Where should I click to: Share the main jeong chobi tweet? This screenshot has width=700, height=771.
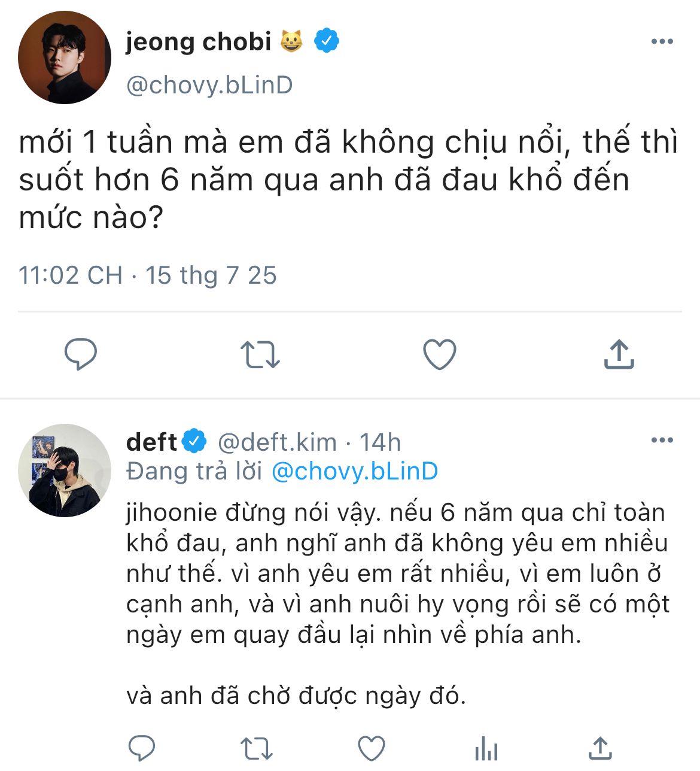[619, 354]
